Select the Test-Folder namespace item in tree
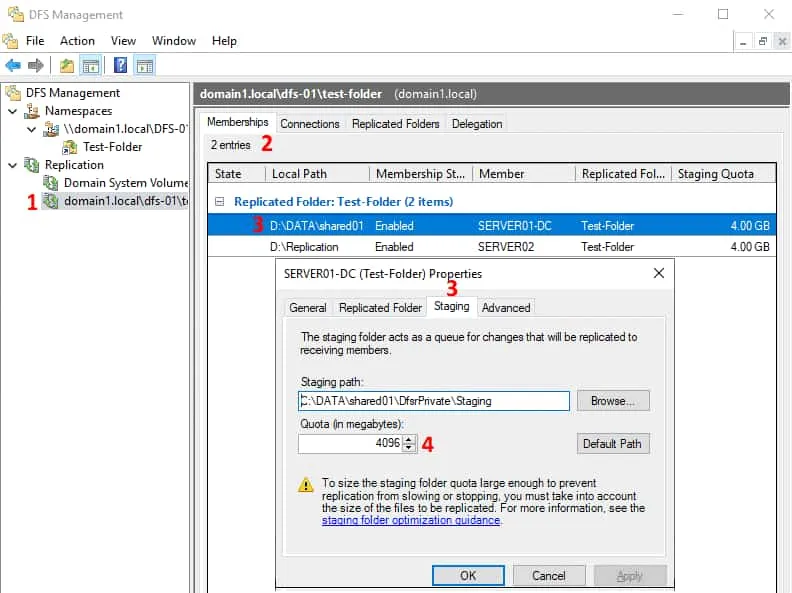 [112, 147]
